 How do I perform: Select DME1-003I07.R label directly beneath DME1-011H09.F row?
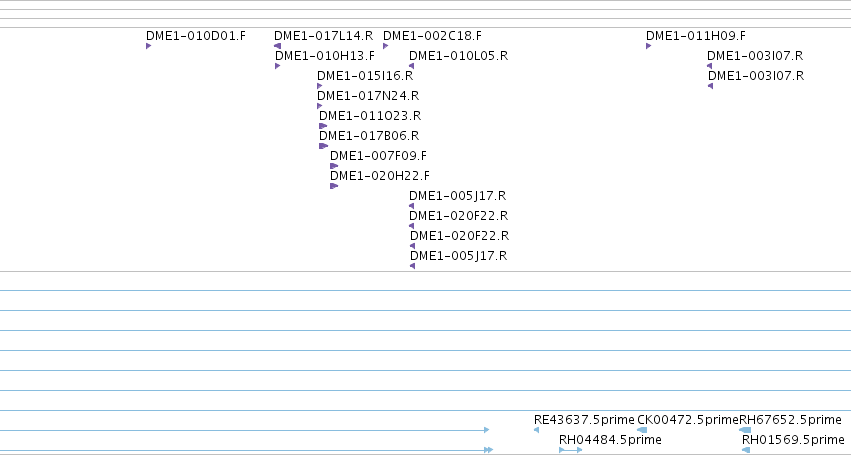pyautogui.click(x=755, y=56)
